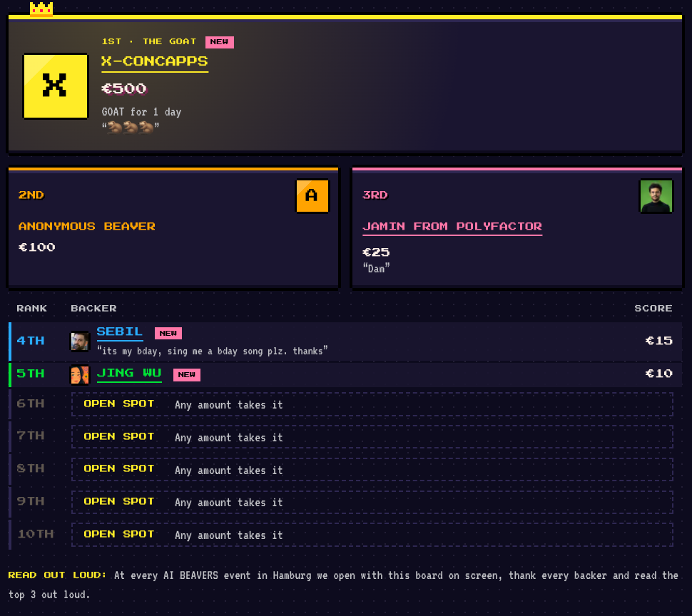Click the SCORE column header

[x=653, y=309]
